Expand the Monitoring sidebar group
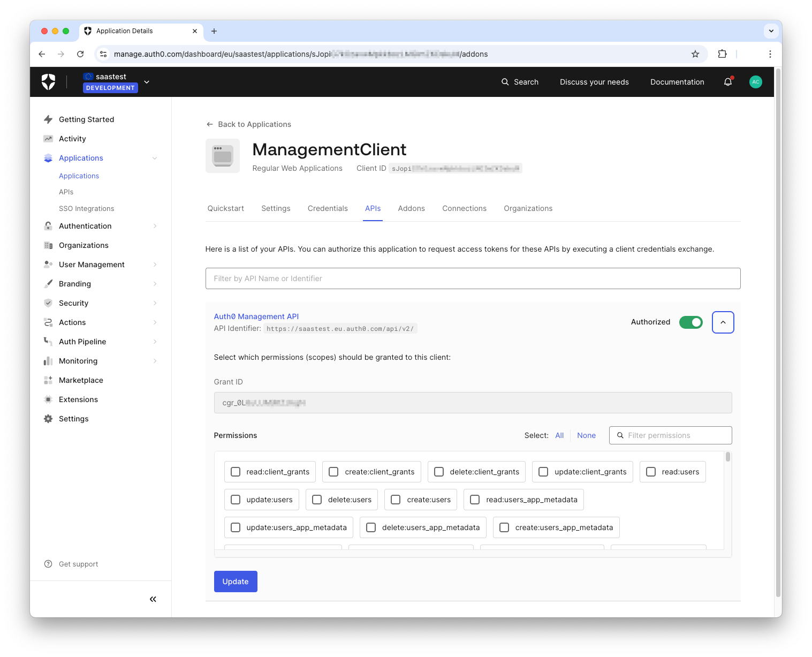Viewport: 812px width, 657px height. (155, 361)
